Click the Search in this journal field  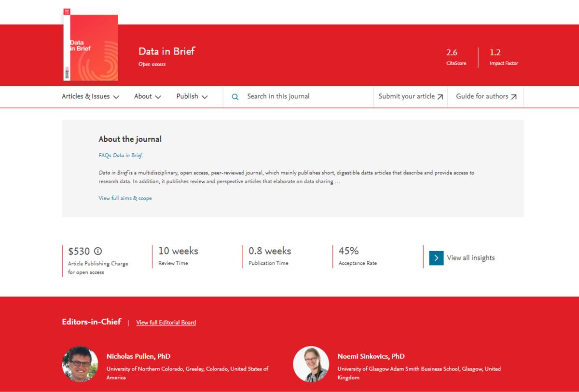(x=298, y=96)
